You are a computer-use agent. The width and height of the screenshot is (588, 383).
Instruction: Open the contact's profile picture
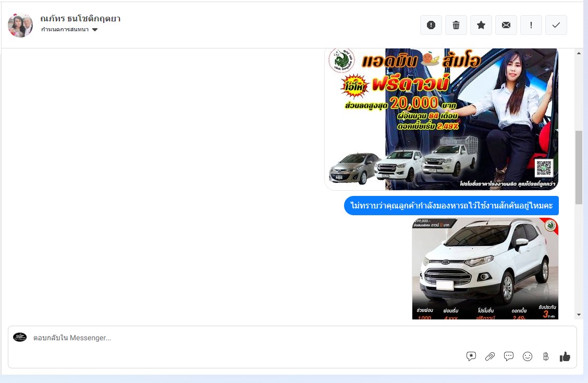coord(20,25)
